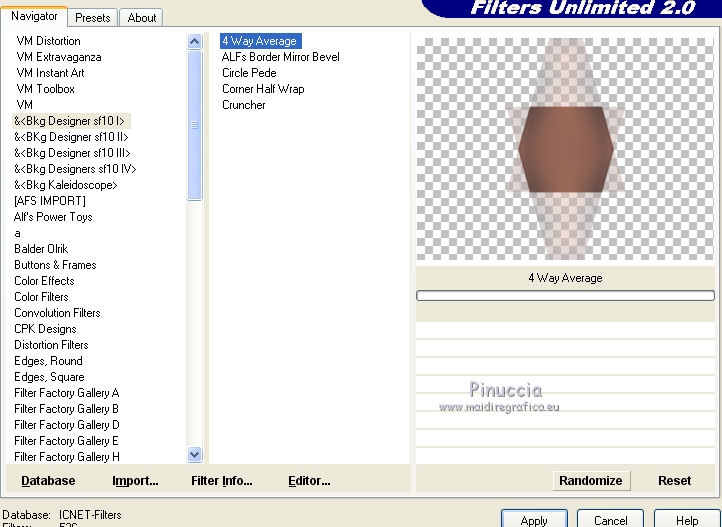The height and width of the screenshot is (527, 722).
Task: Select the plain VM category
Action: tap(24, 104)
